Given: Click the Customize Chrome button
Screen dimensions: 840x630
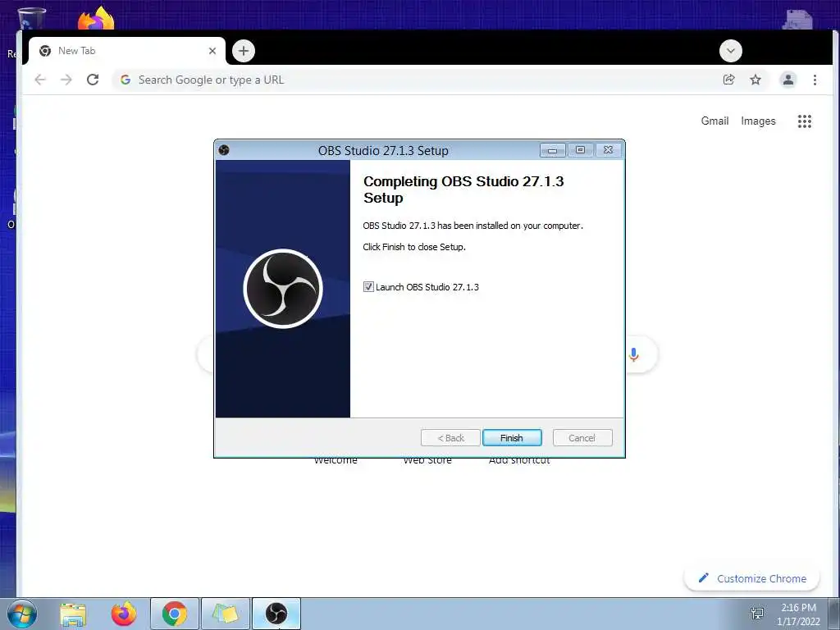Looking at the screenshot, I should [752, 578].
